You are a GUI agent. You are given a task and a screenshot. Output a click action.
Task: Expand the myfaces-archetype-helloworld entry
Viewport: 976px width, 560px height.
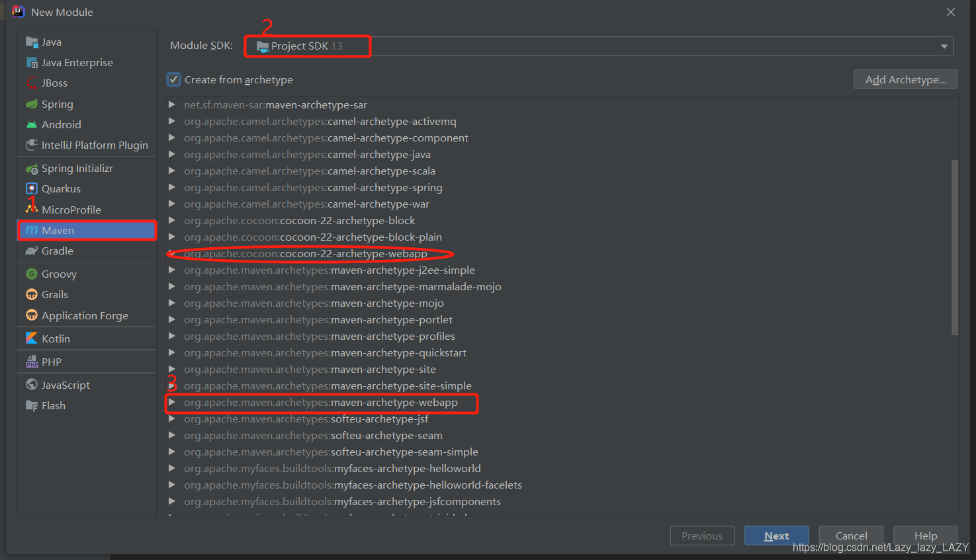point(172,468)
